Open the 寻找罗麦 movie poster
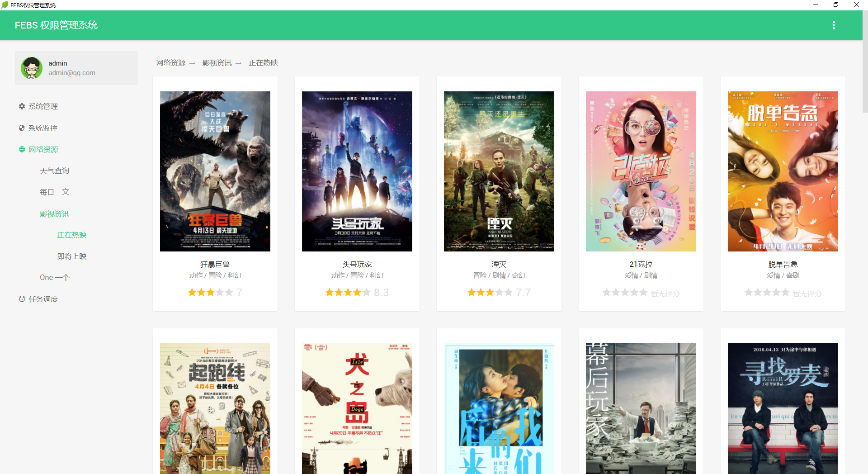 [783, 408]
